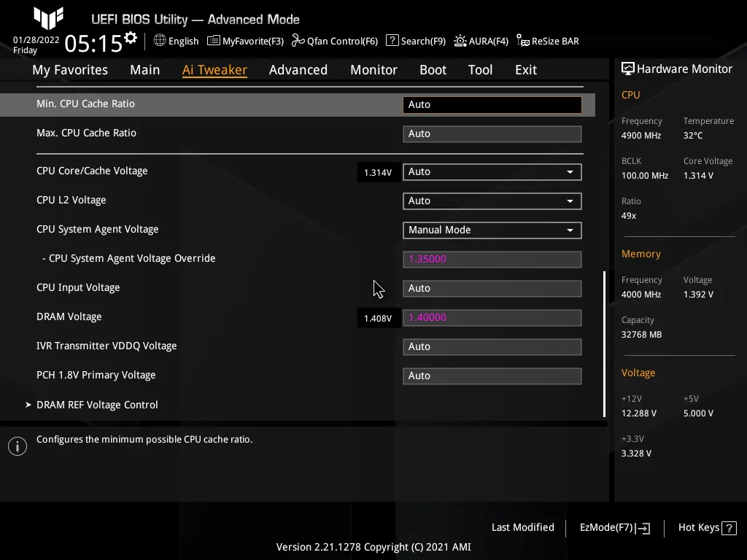Image resolution: width=747 pixels, height=560 pixels.
Task: Click the EzMode exit arrow icon
Action: pos(643,528)
